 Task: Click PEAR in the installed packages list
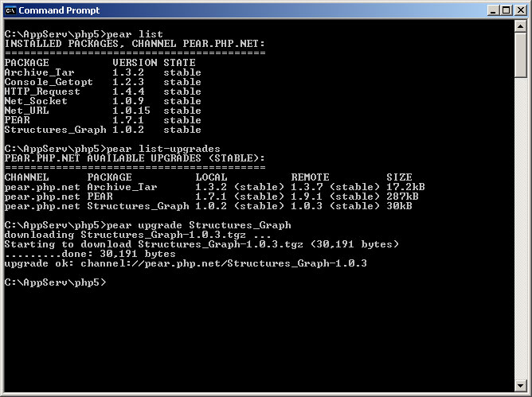(x=18, y=120)
